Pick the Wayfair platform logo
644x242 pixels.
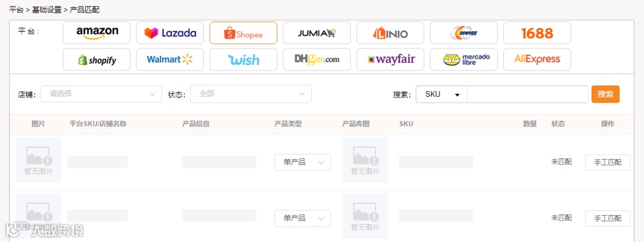390,60
